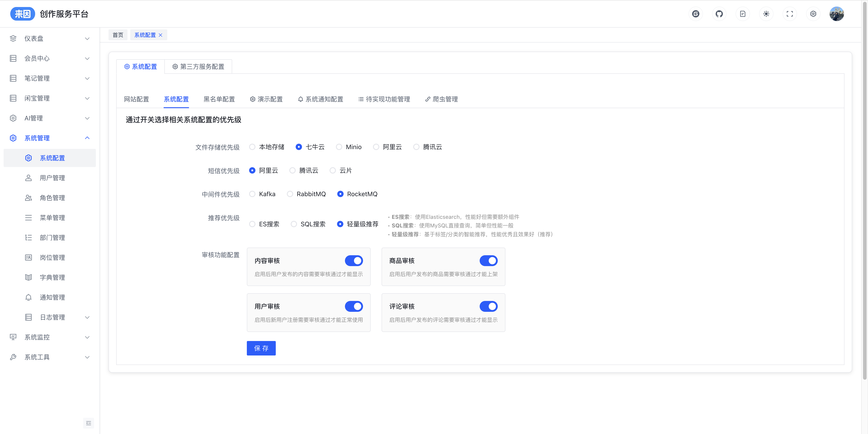The width and height of the screenshot is (868, 434).
Task: Collapse sidebar with bottom fold icon
Action: click(88, 423)
